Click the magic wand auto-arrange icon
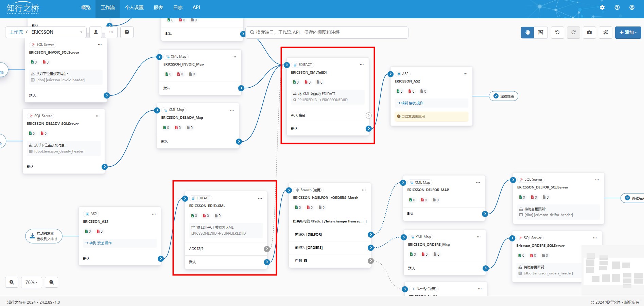Viewport: 644px width, 306px height. [606, 32]
